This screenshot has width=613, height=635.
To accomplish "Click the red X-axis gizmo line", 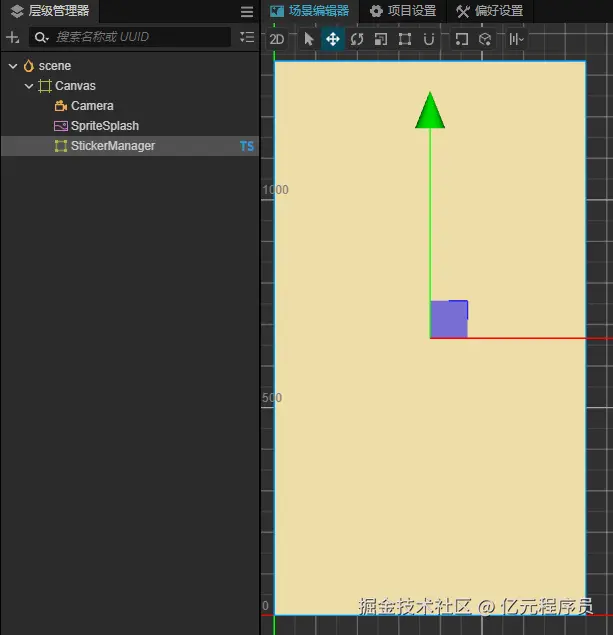I will click(521, 338).
